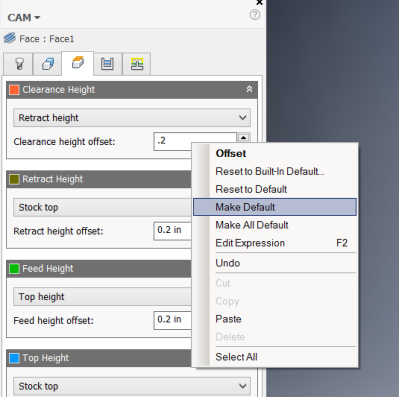
Task: Click the Retract height offset field
Action: click(173, 231)
